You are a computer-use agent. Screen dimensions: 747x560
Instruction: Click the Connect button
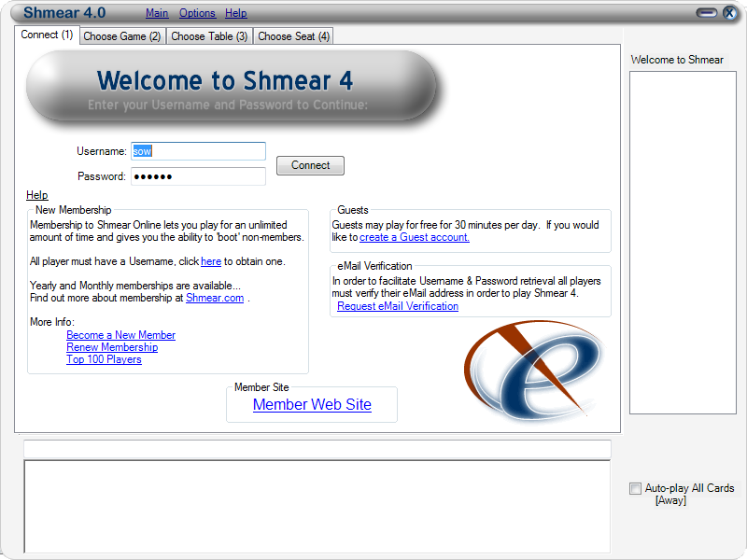[x=310, y=165]
